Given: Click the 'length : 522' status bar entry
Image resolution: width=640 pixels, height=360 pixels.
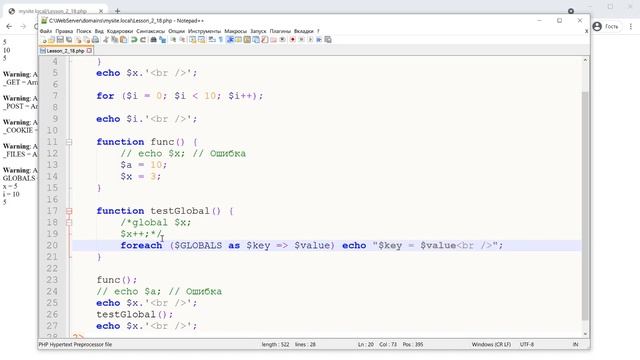Looking at the screenshot, I should coord(276,344).
